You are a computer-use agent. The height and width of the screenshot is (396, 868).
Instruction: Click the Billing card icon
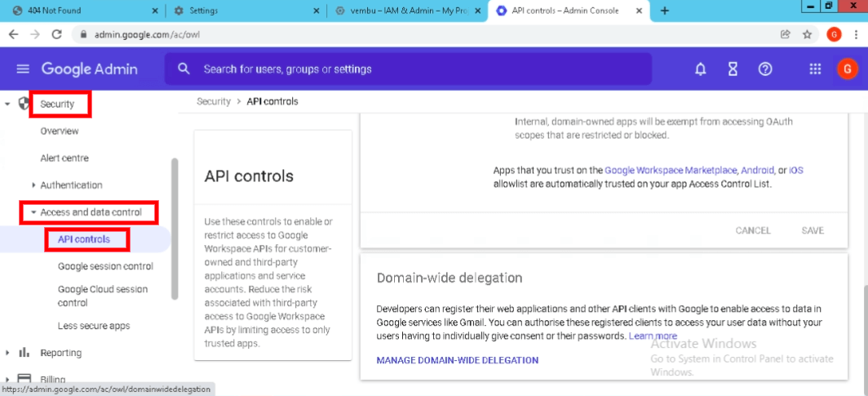[x=24, y=379]
